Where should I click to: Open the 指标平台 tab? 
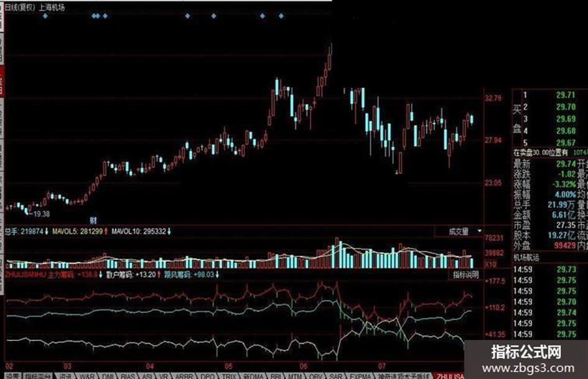point(38,376)
